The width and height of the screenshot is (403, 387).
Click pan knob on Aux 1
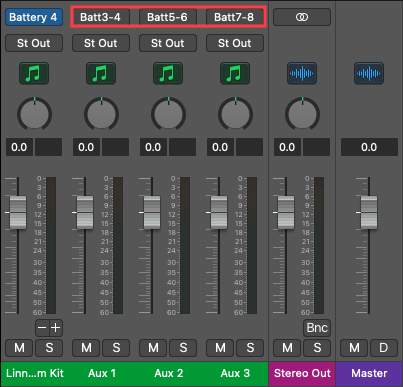101,114
